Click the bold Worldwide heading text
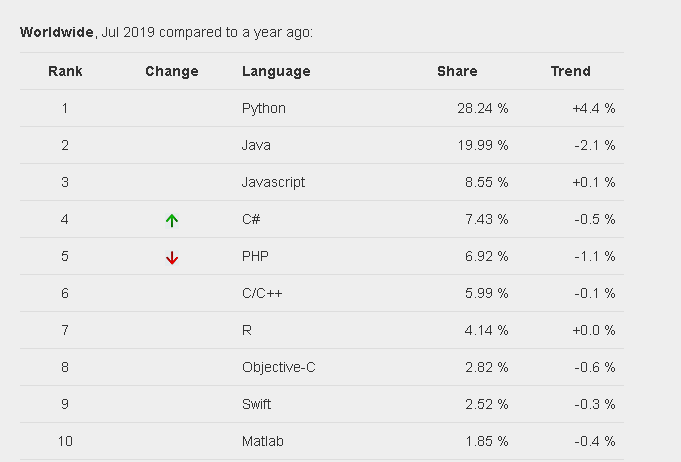This screenshot has width=681, height=462. click(56, 32)
